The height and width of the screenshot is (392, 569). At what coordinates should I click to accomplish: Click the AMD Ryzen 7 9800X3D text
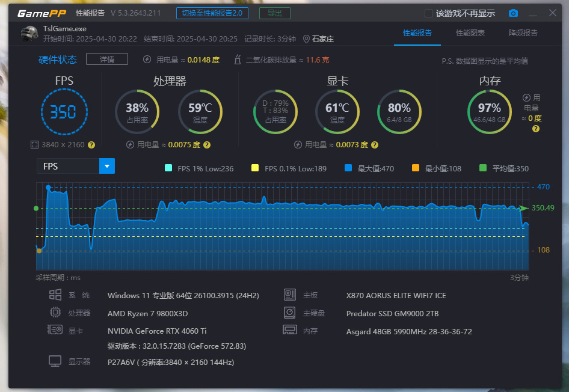(x=148, y=314)
